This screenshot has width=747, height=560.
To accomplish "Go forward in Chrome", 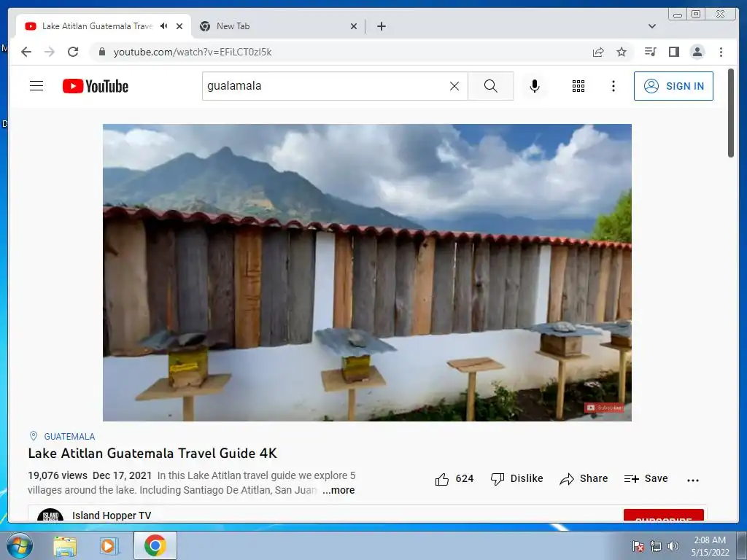I will 50,52.
